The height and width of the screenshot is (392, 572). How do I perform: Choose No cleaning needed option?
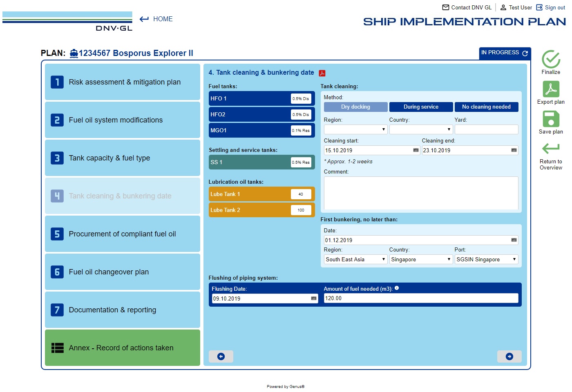click(486, 107)
